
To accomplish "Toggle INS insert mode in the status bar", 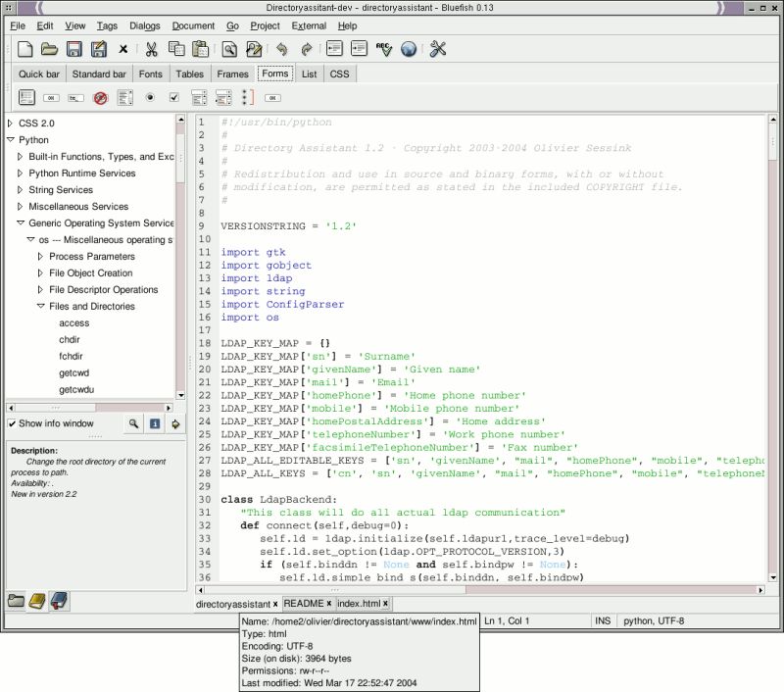I will (x=602, y=621).
